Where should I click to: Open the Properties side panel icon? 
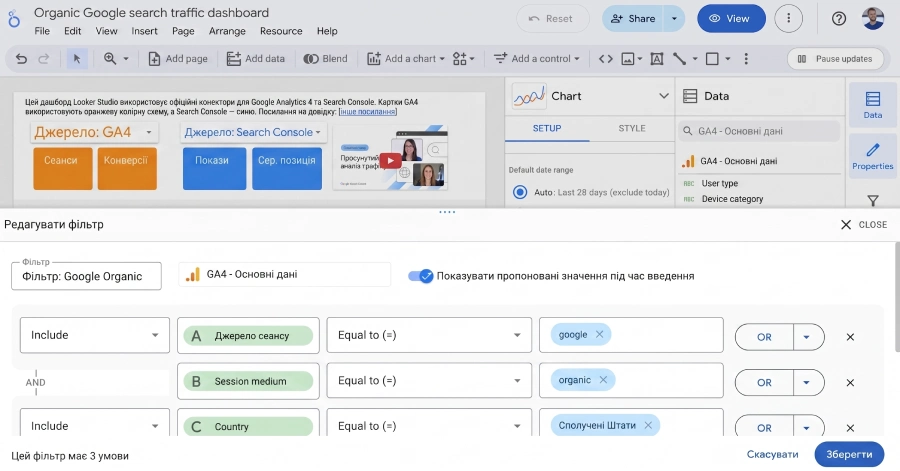pos(872,156)
